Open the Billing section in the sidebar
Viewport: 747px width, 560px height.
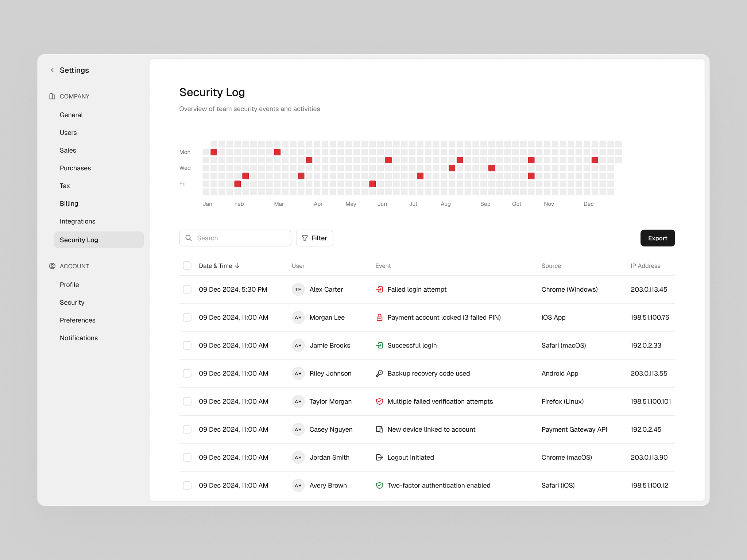[69, 203]
